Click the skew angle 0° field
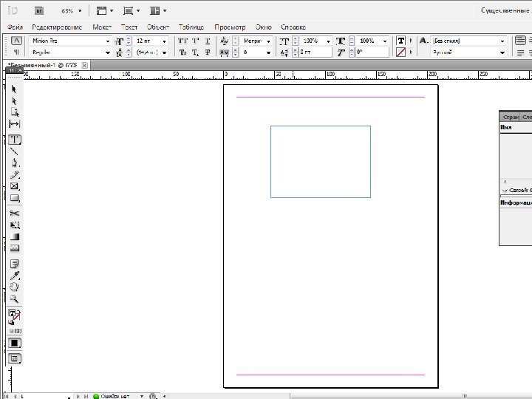This screenshot has width=532, height=399. pos(372,52)
